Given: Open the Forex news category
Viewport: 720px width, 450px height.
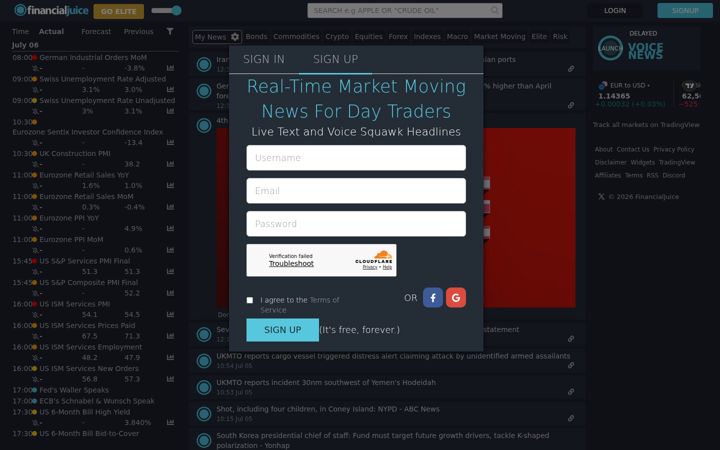Looking at the screenshot, I should point(398,37).
